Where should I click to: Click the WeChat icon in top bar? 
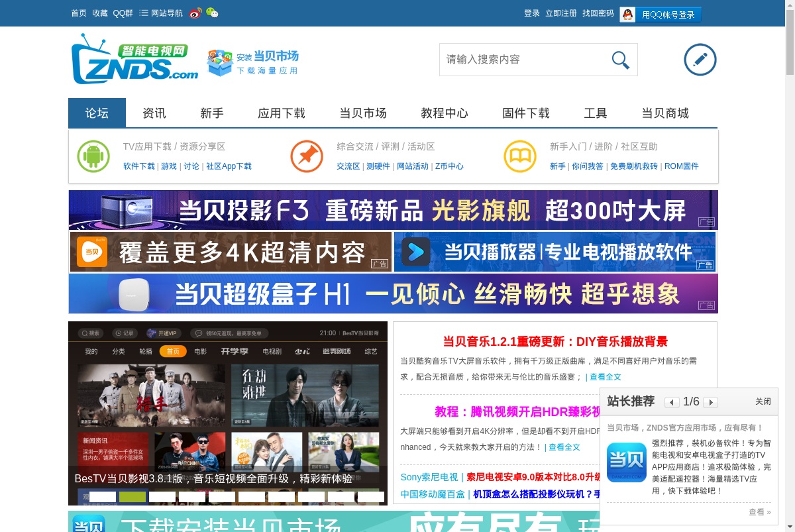tap(212, 13)
